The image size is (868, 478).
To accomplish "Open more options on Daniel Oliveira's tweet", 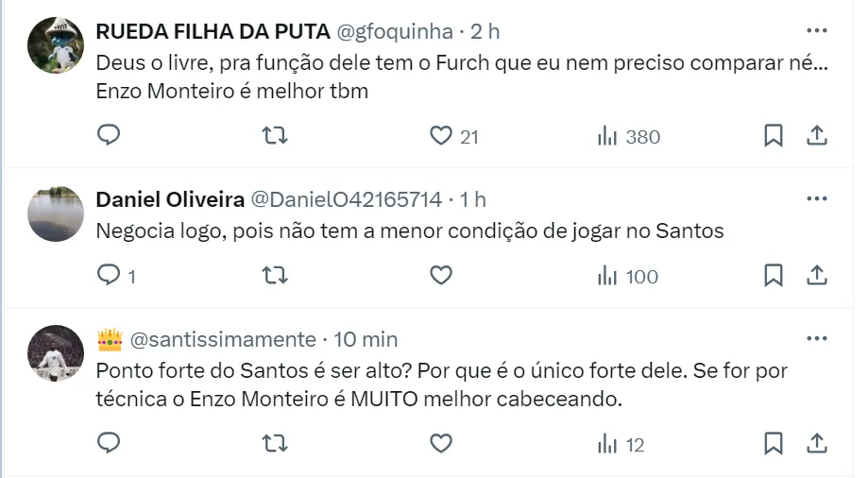I will tap(816, 198).
